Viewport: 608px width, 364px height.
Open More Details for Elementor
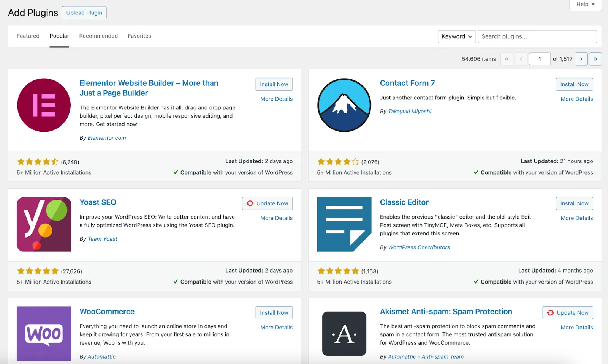point(277,99)
